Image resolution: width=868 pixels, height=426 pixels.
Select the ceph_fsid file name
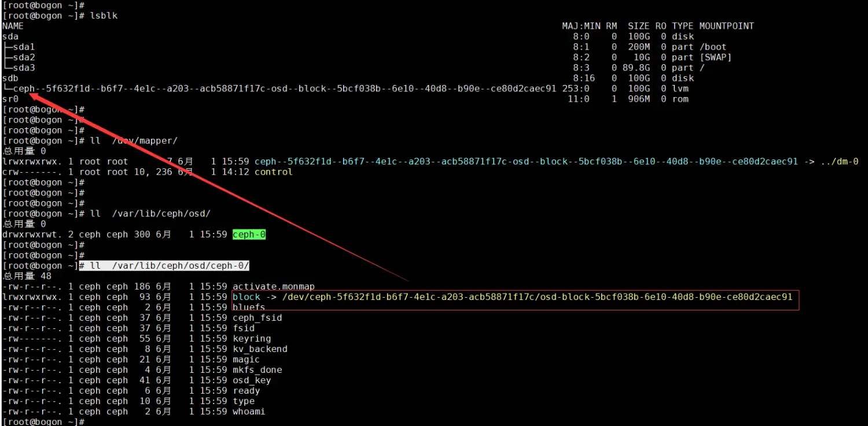click(258, 317)
